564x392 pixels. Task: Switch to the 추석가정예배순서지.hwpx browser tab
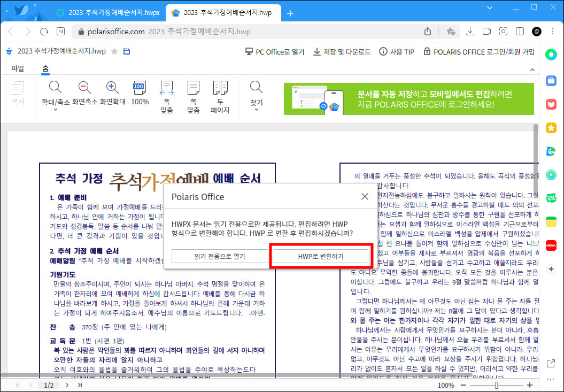click(109, 13)
